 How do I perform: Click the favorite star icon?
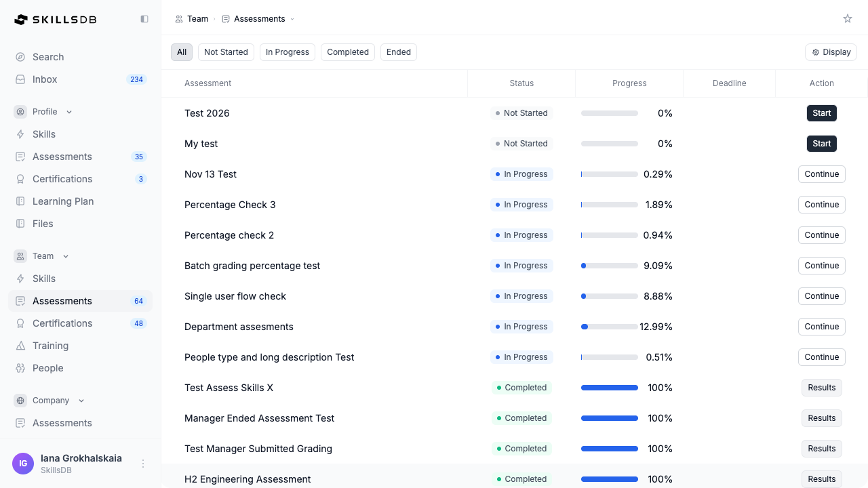[848, 19]
